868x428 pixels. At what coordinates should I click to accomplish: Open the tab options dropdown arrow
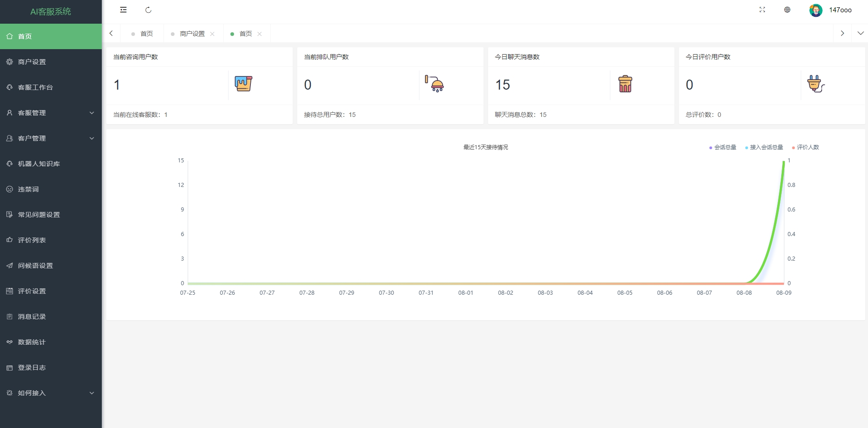click(x=860, y=33)
